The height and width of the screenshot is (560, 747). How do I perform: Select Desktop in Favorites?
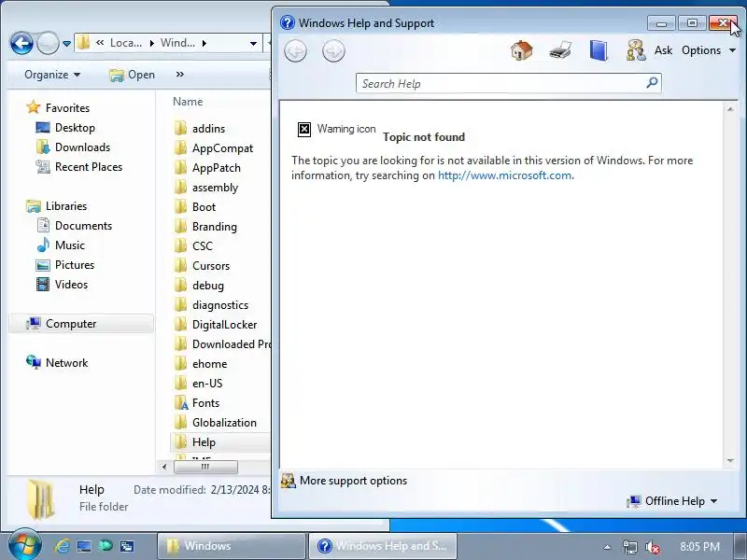click(x=65, y=128)
